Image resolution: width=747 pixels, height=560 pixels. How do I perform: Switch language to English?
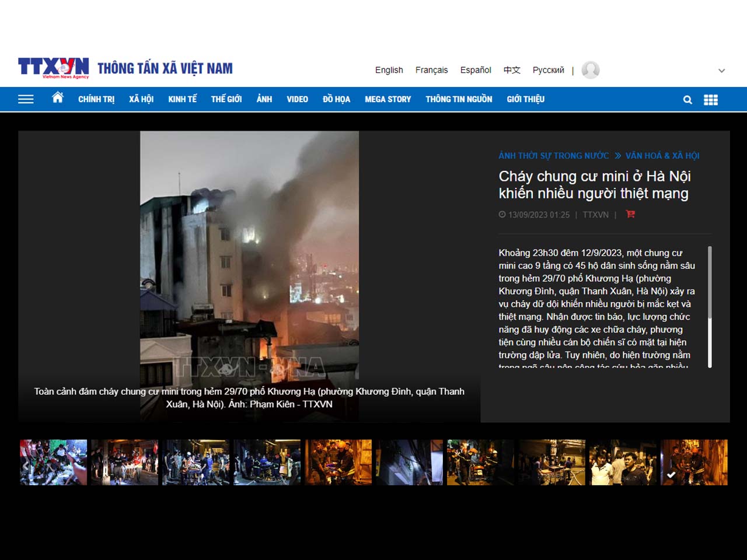coord(389,70)
